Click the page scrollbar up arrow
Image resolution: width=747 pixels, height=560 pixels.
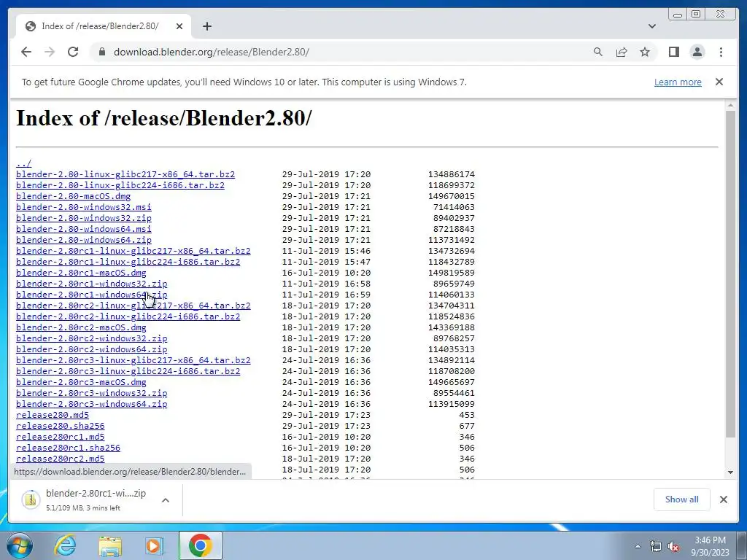pos(731,105)
